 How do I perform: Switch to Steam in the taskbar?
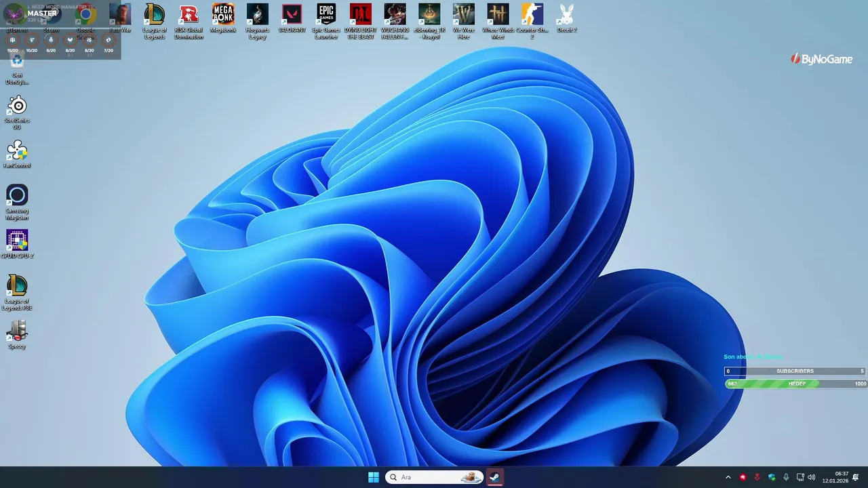pyautogui.click(x=495, y=477)
